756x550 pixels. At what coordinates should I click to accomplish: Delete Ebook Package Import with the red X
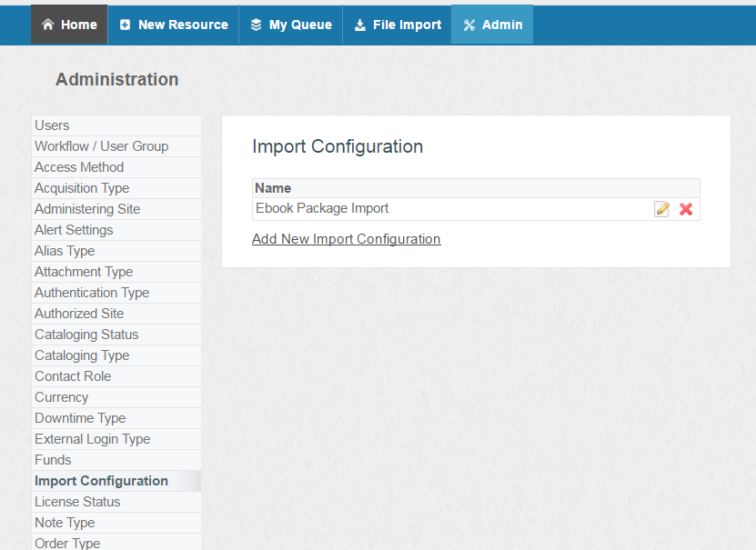pos(686,209)
